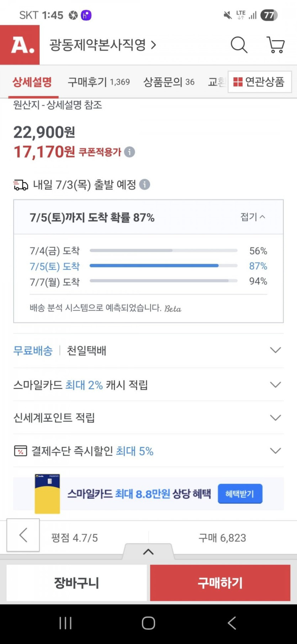297x644 pixels.
Task: Collapse the arrival probability panel (접기)
Action: [x=253, y=217]
